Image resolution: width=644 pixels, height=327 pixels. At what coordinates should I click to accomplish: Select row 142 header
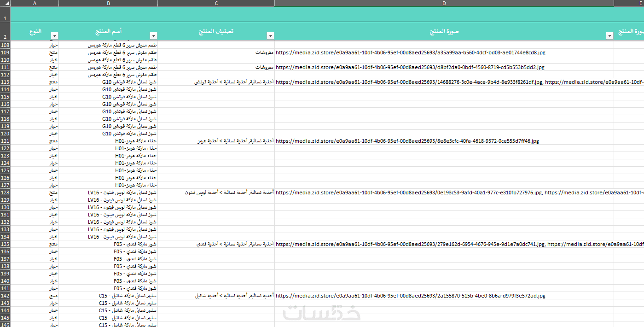5,296
